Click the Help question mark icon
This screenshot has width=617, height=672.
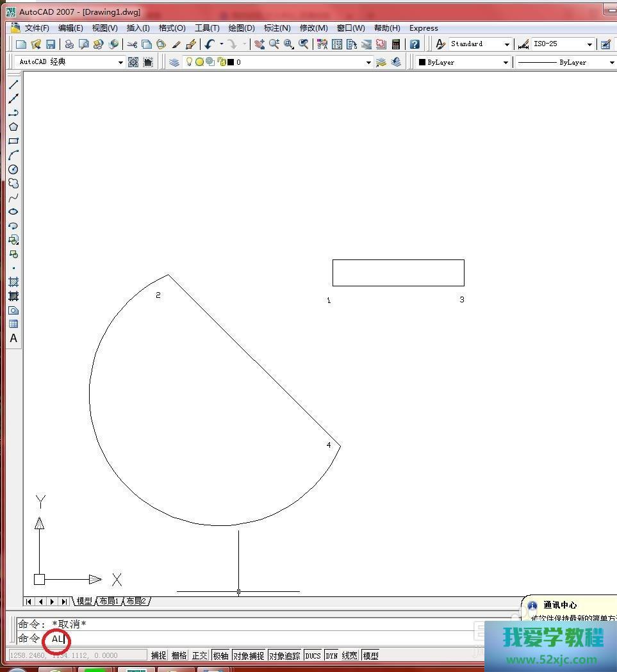415,44
